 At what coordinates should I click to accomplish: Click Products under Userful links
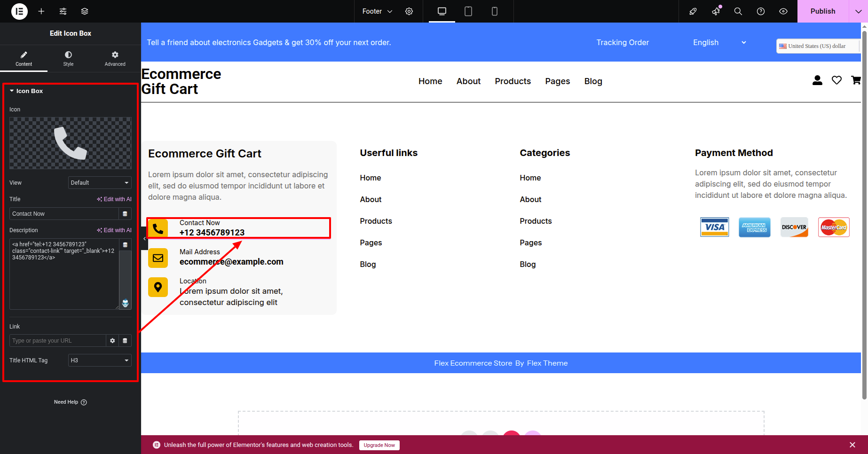(376, 221)
